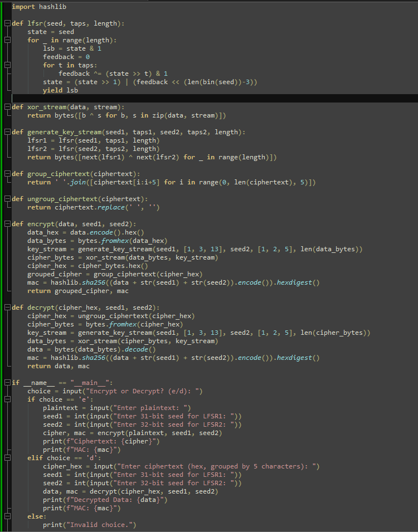Fold the encrypt function block

point(7,224)
